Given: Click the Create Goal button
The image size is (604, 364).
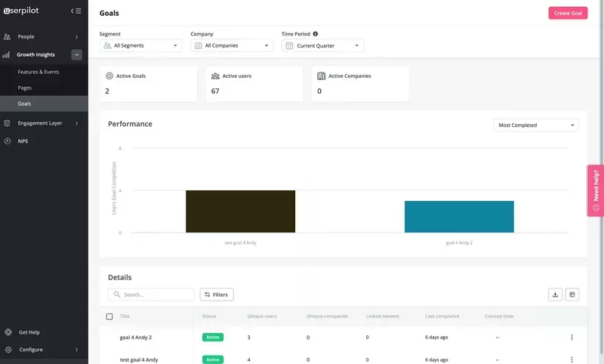Looking at the screenshot, I should point(567,13).
